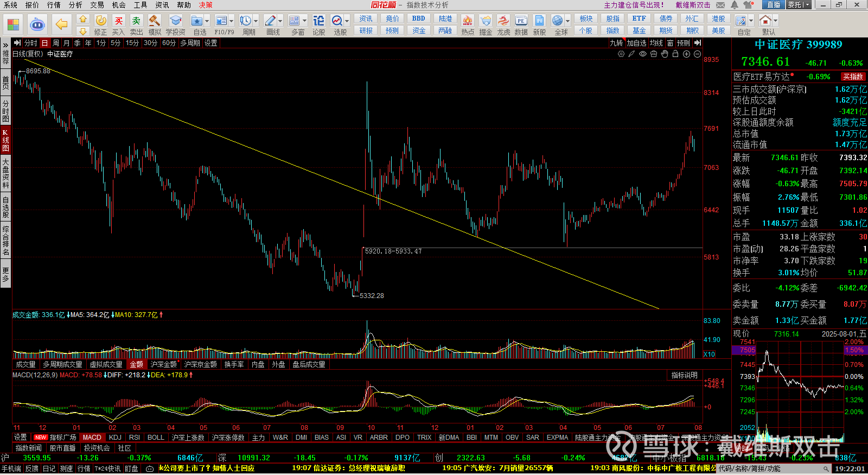Click the 19:07 信达证券 news ticker headline
The image size is (868, 475).
click(x=349, y=468)
